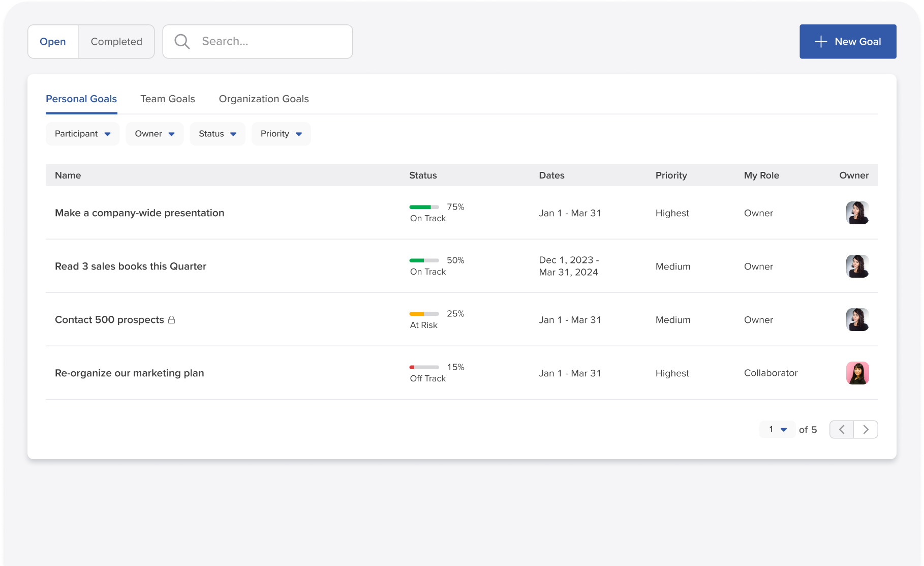
Task: Click the 15% percentage value
Action: click(x=455, y=367)
